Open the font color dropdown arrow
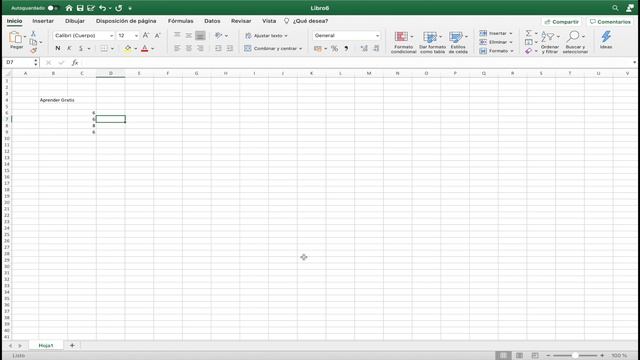Viewport: 640px width, 360px height. click(x=153, y=49)
